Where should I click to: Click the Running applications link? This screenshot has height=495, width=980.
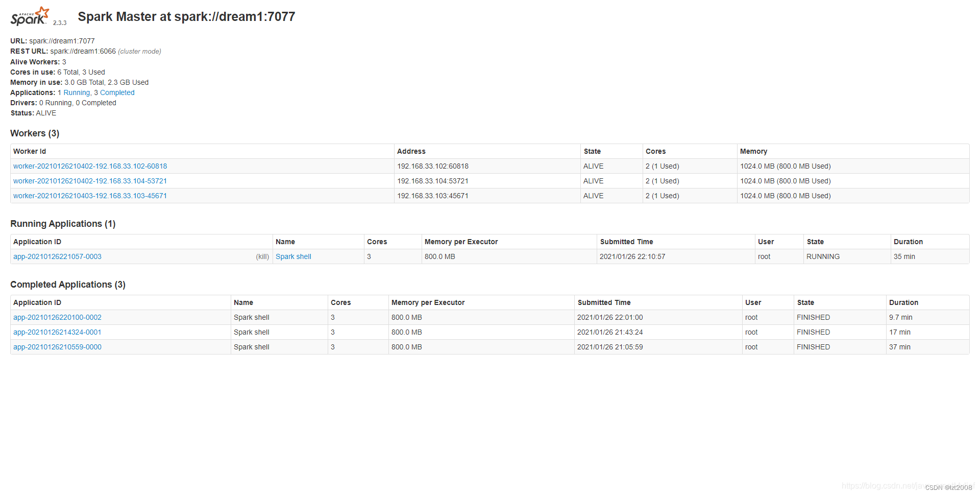point(77,92)
